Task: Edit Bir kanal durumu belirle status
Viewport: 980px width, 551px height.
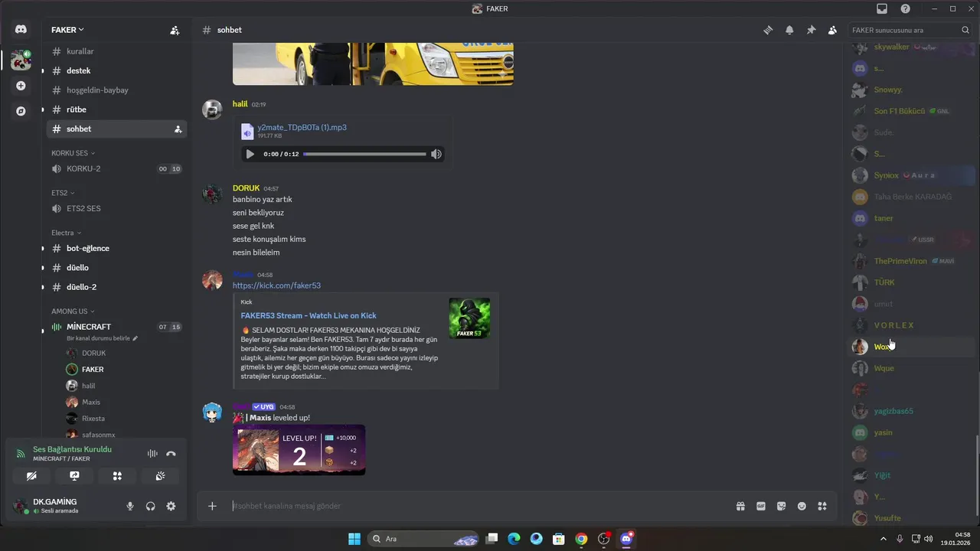Action: pyautogui.click(x=102, y=338)
